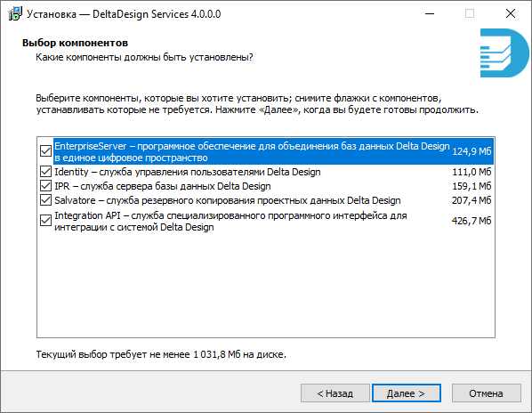The image size is (532, 413).
Task: Uncheck the Integration API checkbox
Action: [x=45, y=221]
